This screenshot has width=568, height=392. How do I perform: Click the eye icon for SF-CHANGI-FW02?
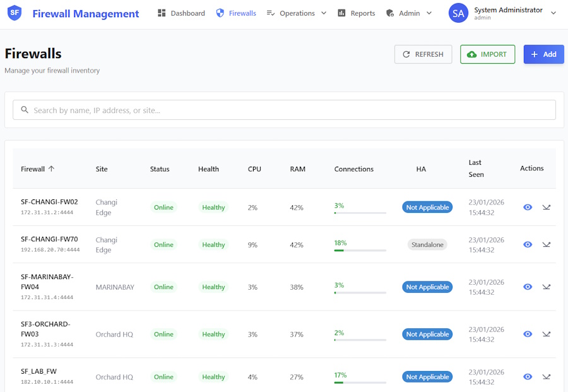tap(528, 207)
